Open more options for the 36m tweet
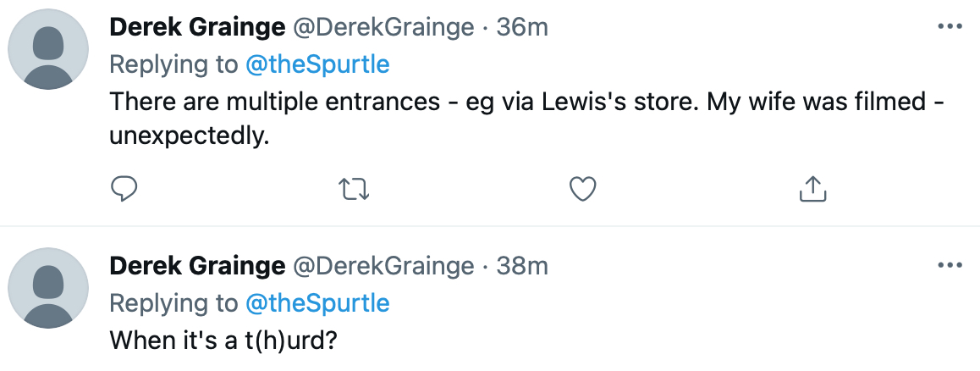Image resolution: width=980 pixels, height=371 pixels. point(950,27)
